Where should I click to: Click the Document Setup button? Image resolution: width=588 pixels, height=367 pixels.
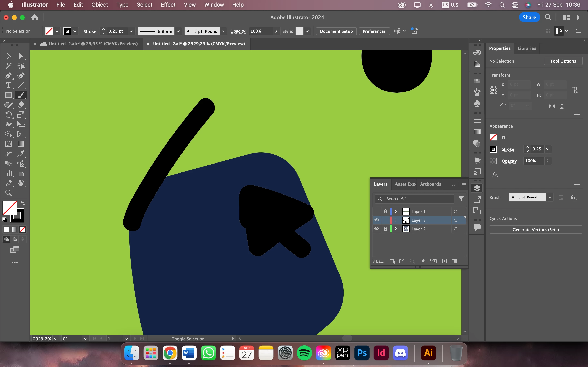[x=336, y=31]
